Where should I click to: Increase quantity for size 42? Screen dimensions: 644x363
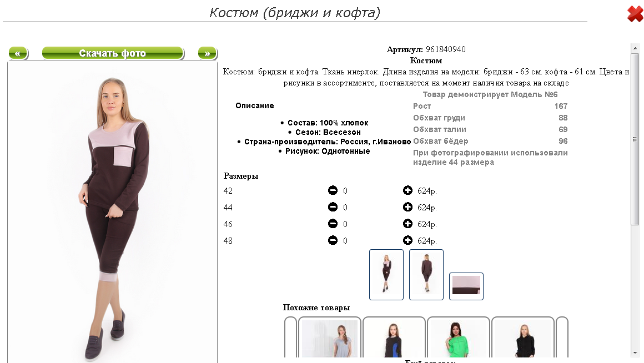(407, 190)
